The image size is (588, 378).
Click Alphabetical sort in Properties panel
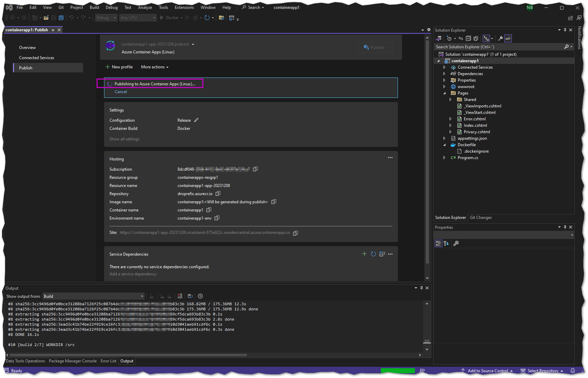(x=446, y=243)
